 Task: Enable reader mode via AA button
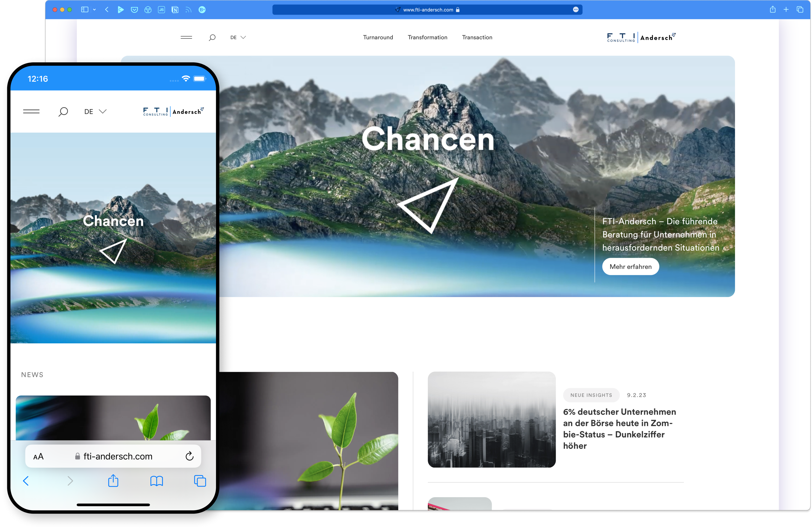tap(39, 456)
